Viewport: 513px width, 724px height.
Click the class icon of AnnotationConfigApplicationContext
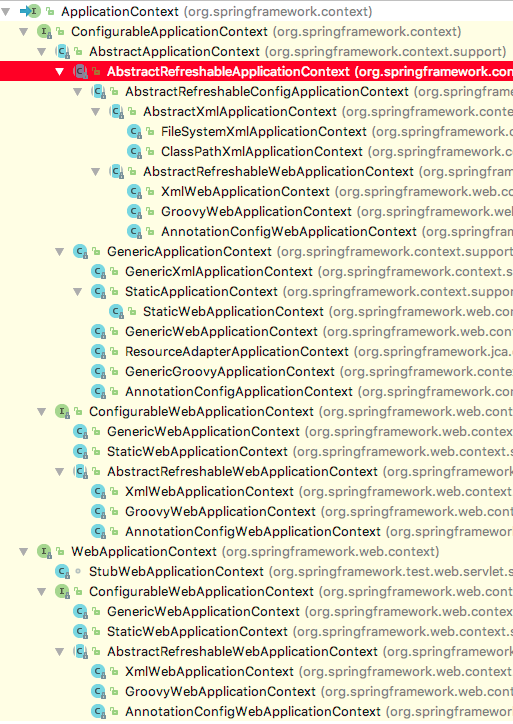point(98,392)
